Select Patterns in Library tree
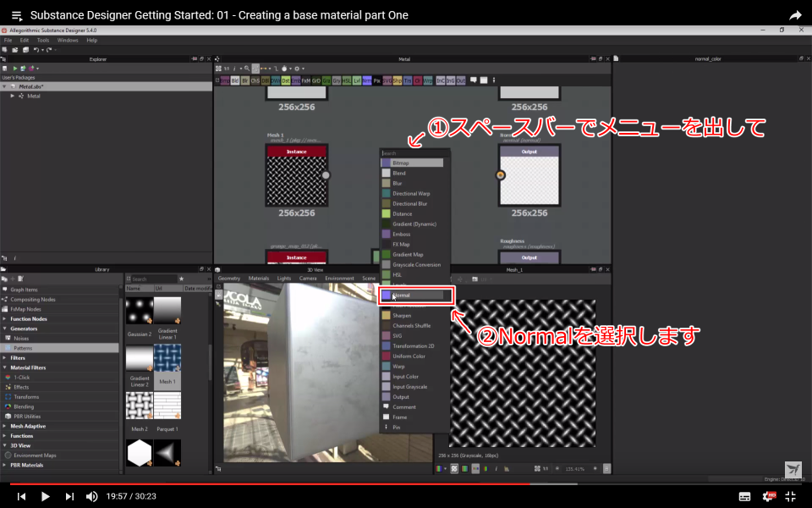Image resolution: width=812 pixels, height=508 pixels. (x=59, y=348)
